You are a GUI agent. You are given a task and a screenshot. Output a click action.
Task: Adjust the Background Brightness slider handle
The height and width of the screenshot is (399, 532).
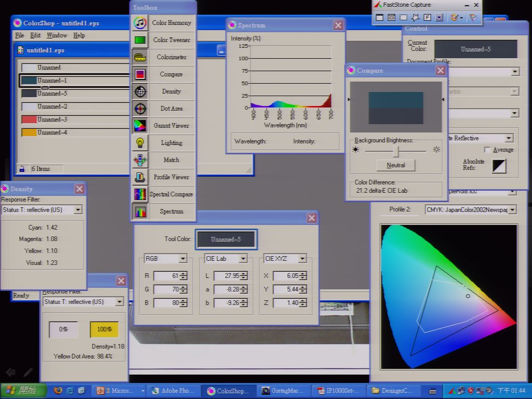pos(395,151)
